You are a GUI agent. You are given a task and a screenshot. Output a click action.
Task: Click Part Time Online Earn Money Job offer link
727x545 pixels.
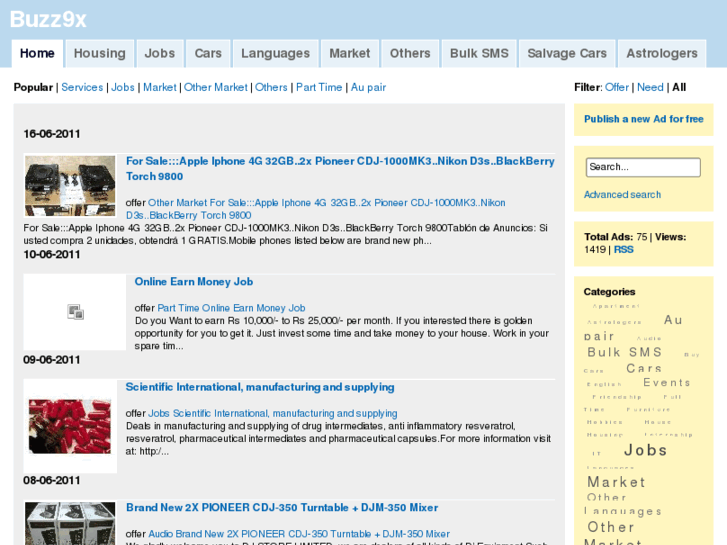click(x=231, y=308)
